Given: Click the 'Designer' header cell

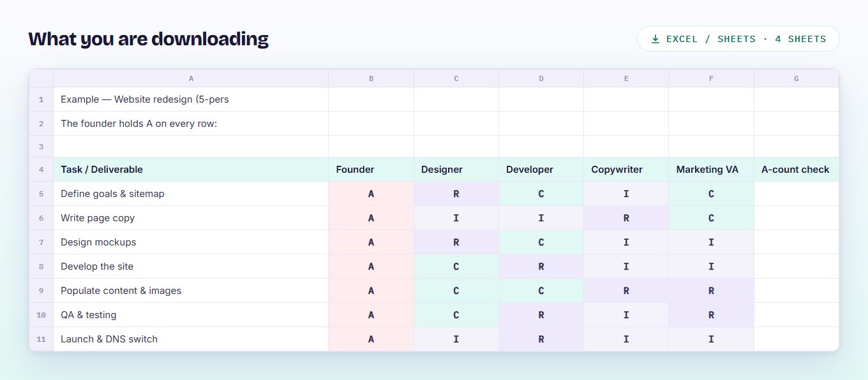Looking at the screenshot, I should (456, 170).
